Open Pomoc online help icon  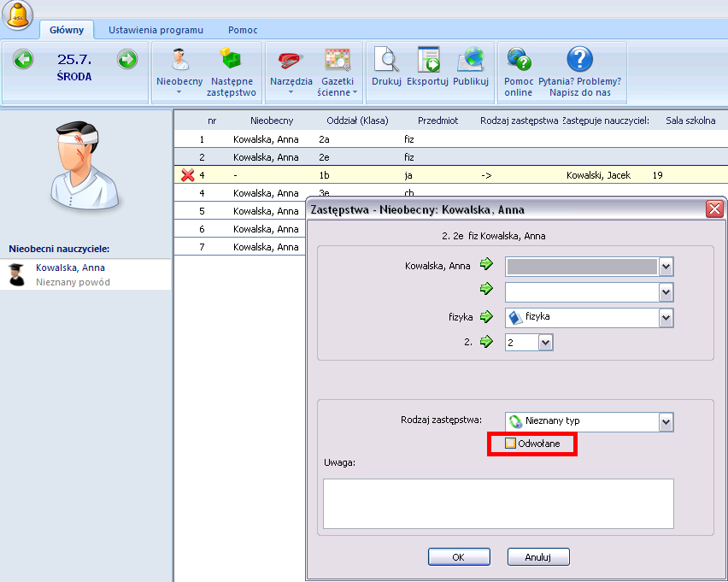tap(519, 60)
